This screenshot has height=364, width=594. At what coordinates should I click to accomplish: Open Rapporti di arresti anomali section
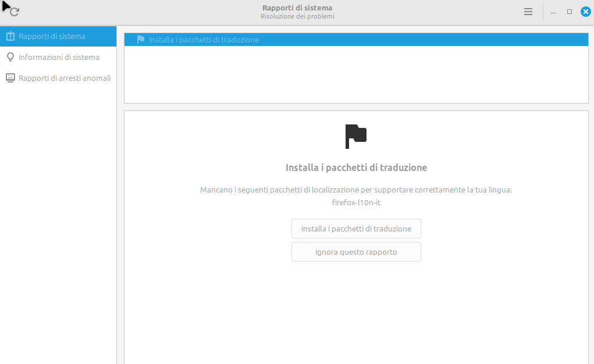[58, 78]
